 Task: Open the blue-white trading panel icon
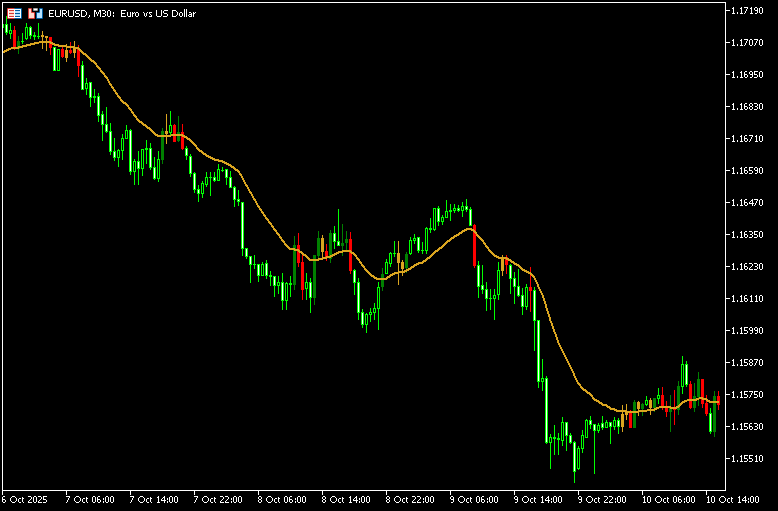click(x=35, y=14)
